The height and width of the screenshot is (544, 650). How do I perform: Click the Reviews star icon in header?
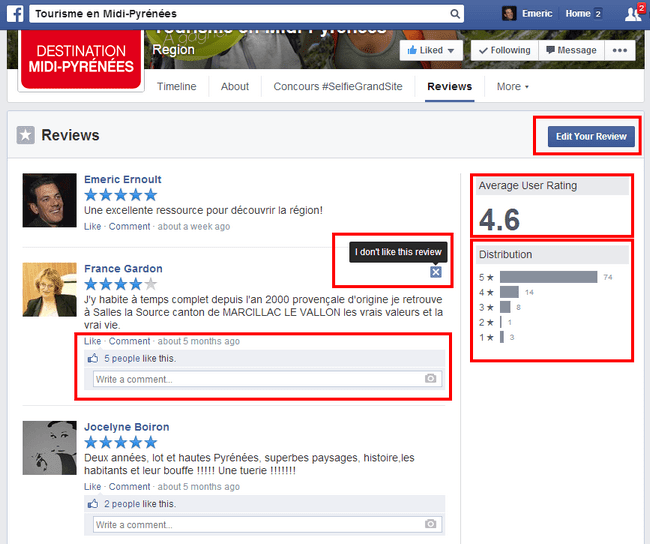coord(25,135)
